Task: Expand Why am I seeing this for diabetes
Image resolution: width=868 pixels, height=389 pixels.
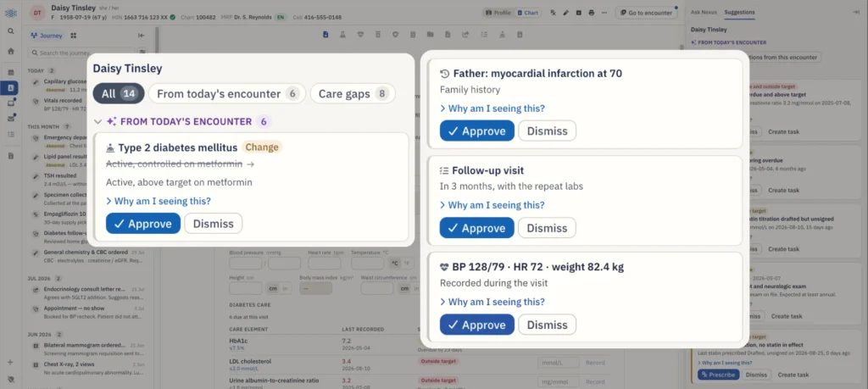Action: (x=159, y=201)
